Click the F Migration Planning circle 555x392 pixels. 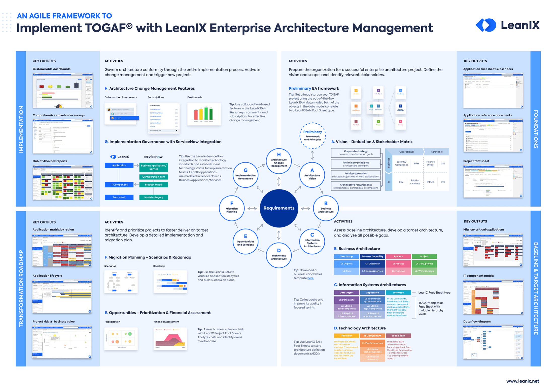[x=232, y=208]
